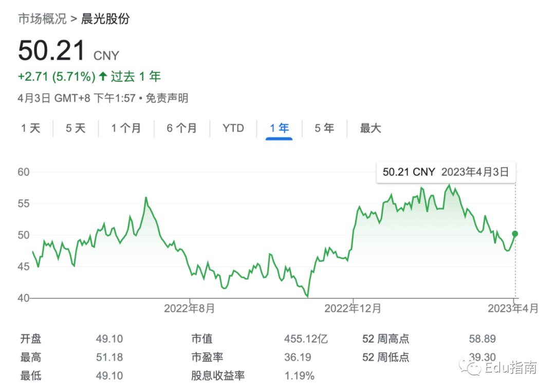555x392 pixels.
Task: Click the 市盈率 value 36.19
Action: click(x=298, y=358)
